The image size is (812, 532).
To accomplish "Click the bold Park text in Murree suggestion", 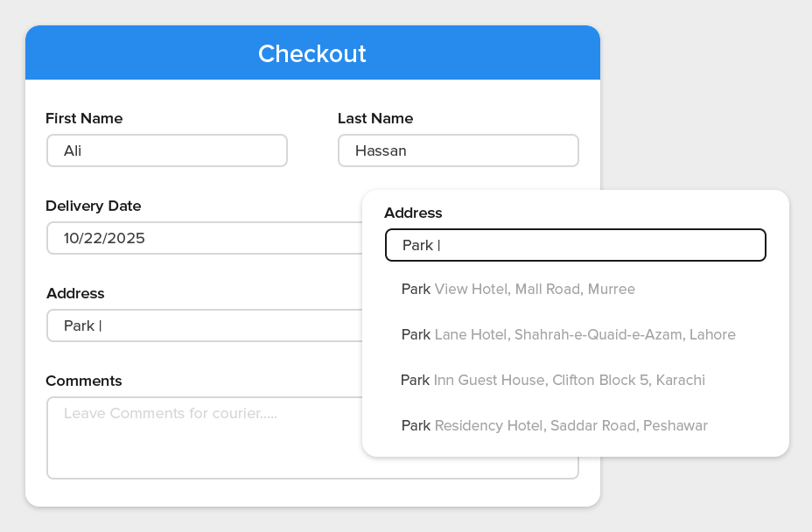I will point(416,289).
